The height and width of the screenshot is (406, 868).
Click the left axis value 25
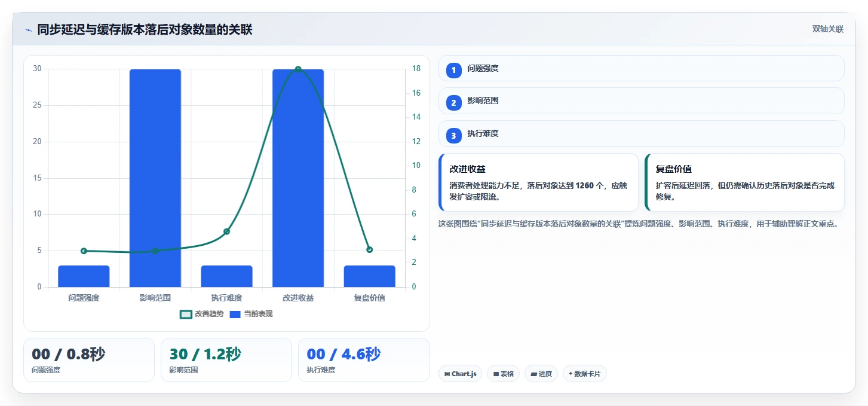pos(37,105)
